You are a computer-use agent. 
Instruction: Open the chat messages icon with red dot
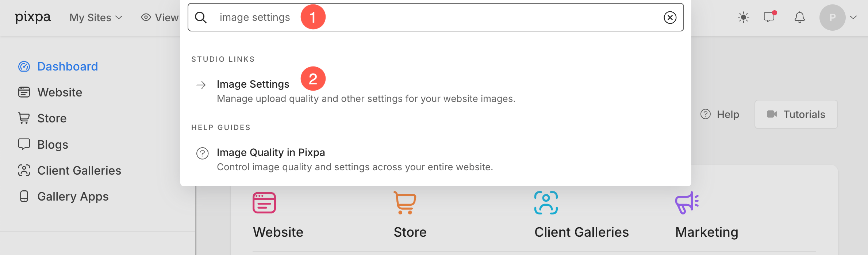coord(770,17)
